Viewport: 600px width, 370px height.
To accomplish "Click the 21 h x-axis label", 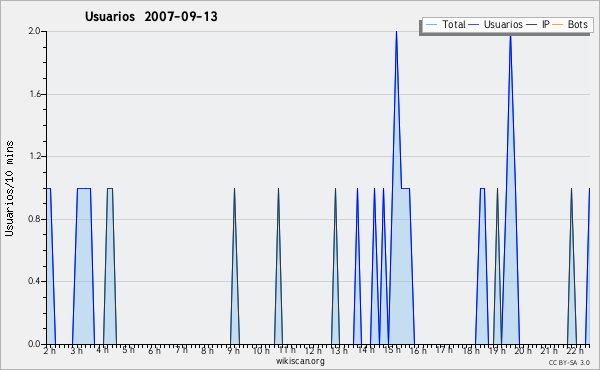I will [x=549, y=350].
